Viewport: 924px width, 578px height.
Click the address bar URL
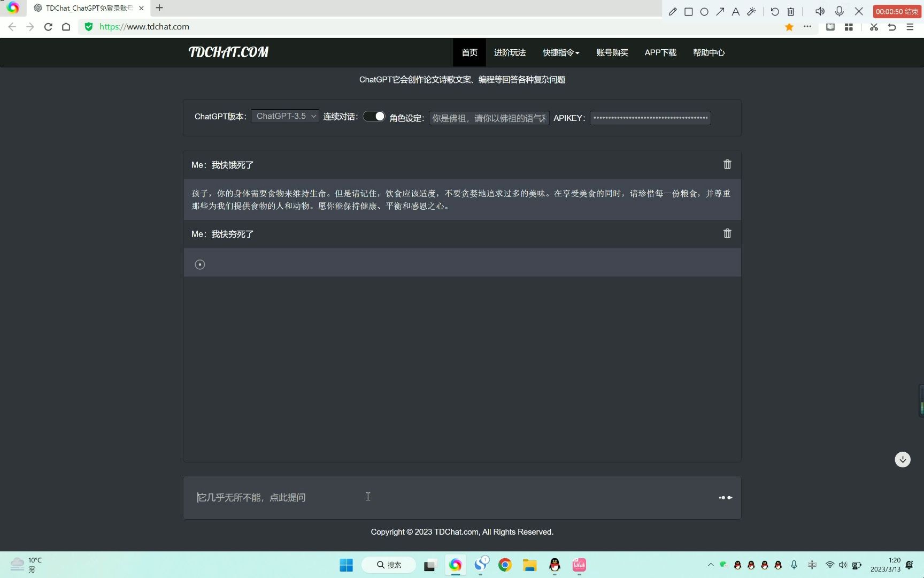144,27
